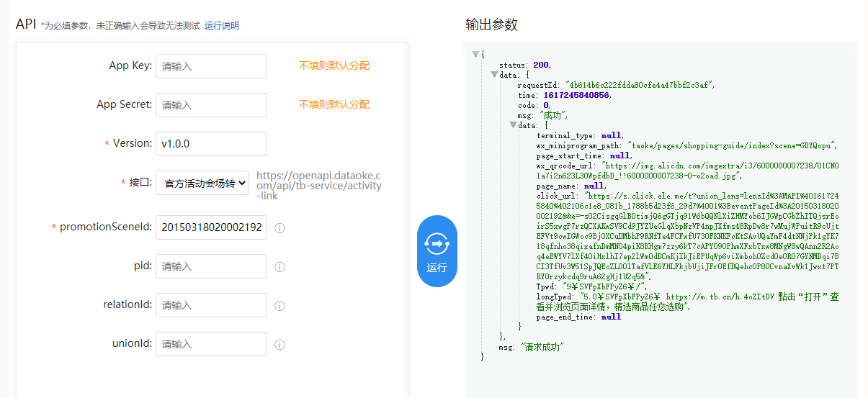Focus the App Key input field
The image size is (868, 398).
point(211,66)
